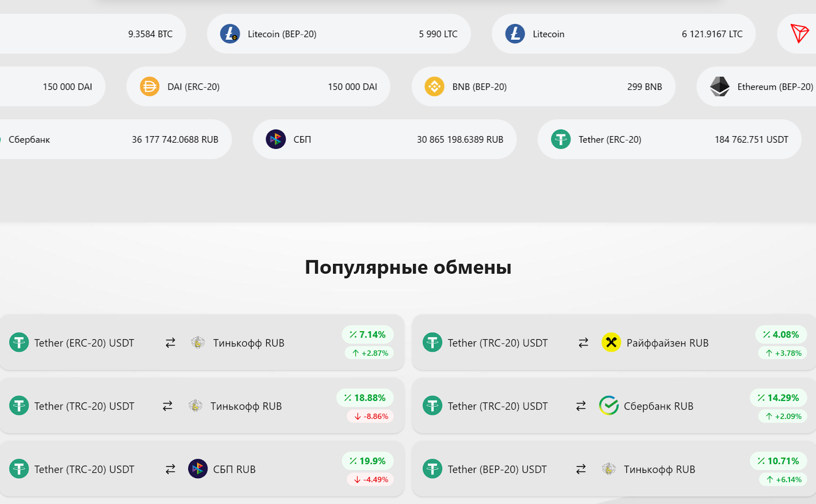Click the swap arrows between Tether and Тинькофф
The height and width of the screenshot is (504, 816).
169,342
